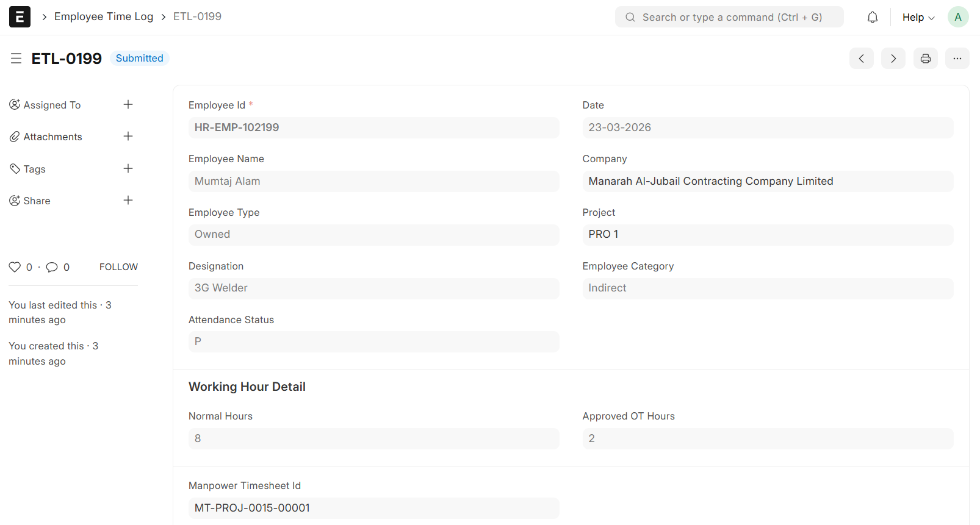Go to the next record arrow
This screenshot has height=525, width=980.
click(893, 59)
